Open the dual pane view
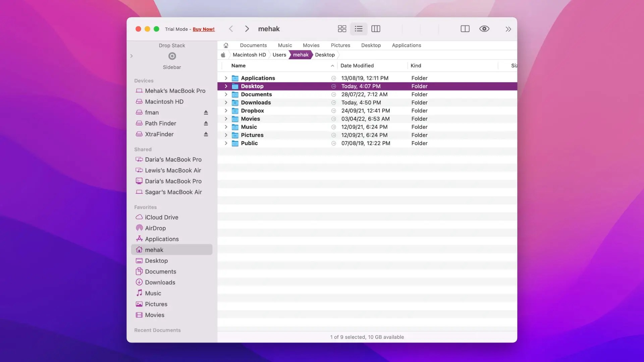 point(465,29)
